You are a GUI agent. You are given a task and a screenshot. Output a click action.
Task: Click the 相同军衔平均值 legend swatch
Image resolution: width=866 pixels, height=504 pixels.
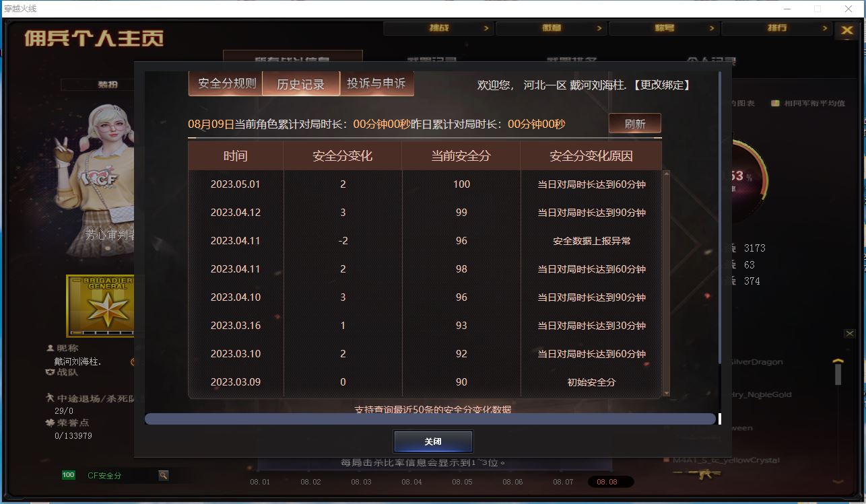(775, 103)
